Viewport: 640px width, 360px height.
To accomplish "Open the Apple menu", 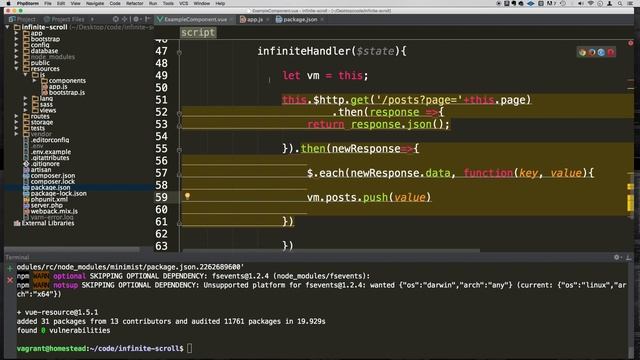I will tap(8, 3).
